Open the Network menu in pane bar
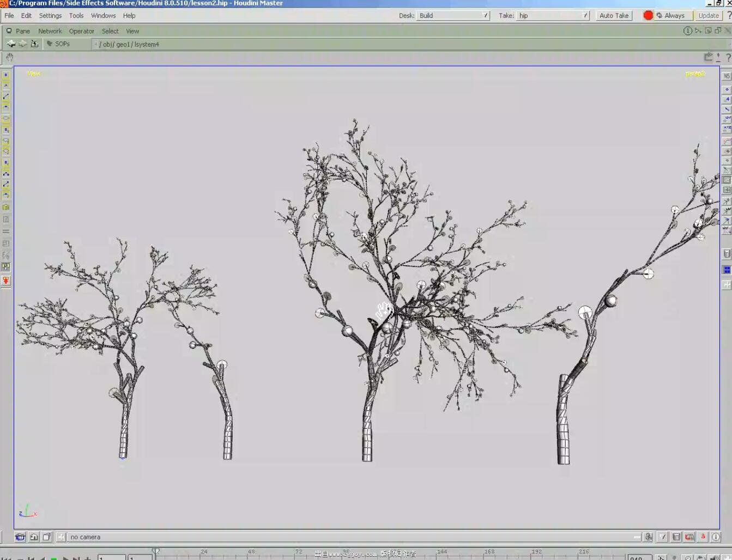Screen dimensions: 732x560 (50, 31)
